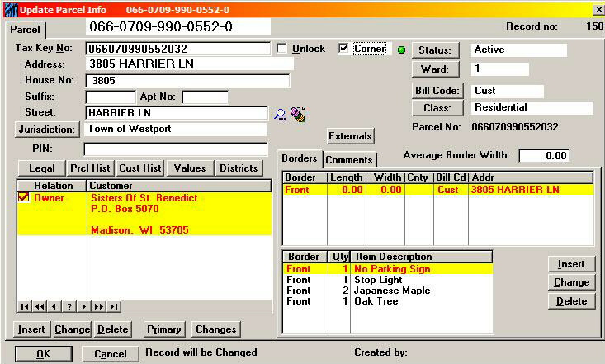Click into the PIN input field
605x364 pixels.
[x=175, y=149]
